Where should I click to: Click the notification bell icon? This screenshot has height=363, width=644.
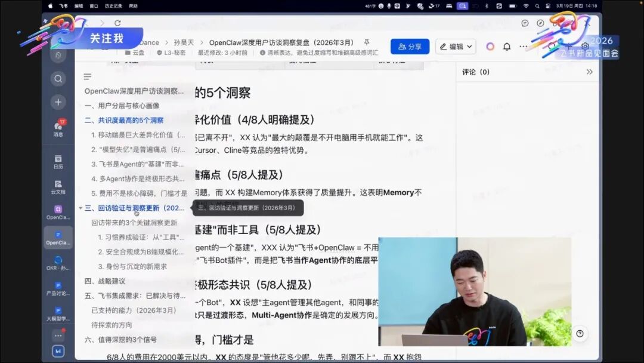pos(507,47)
